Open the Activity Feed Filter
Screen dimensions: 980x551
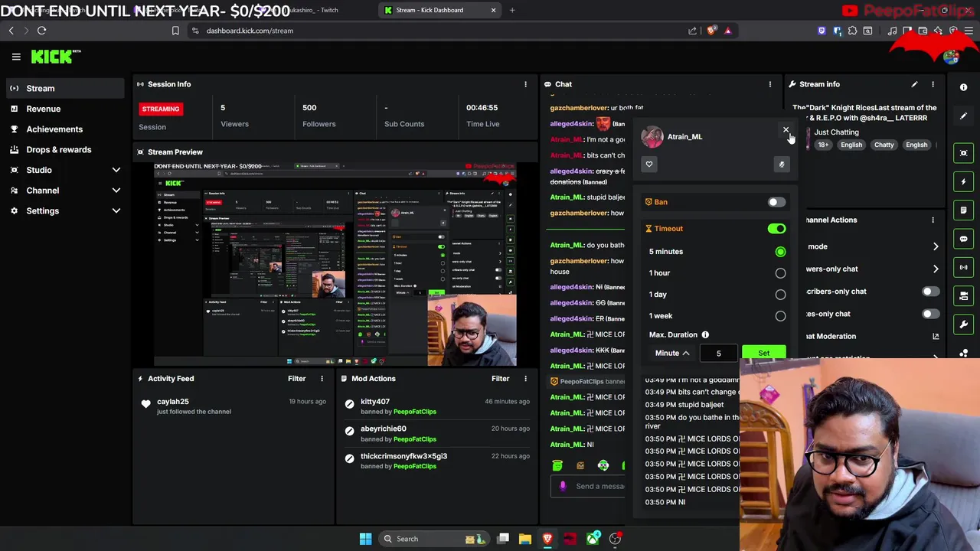tap(296, 378)
